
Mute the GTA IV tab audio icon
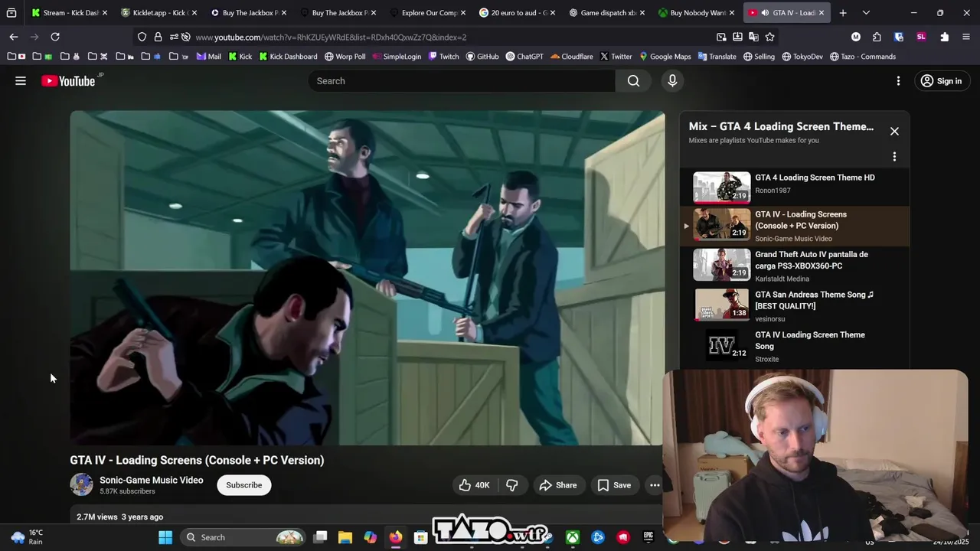[x=765, y=13]
